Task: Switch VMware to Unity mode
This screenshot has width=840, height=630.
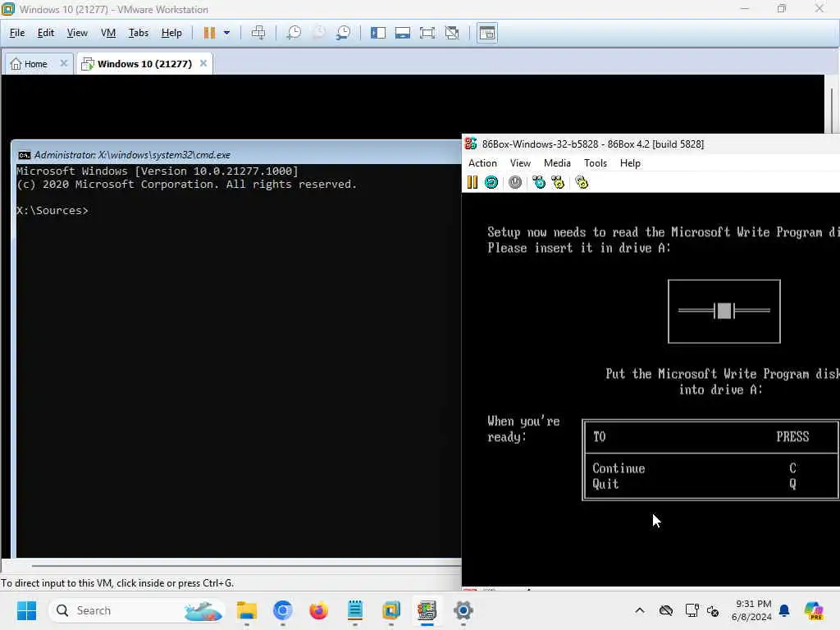Action: coord(452,33)
